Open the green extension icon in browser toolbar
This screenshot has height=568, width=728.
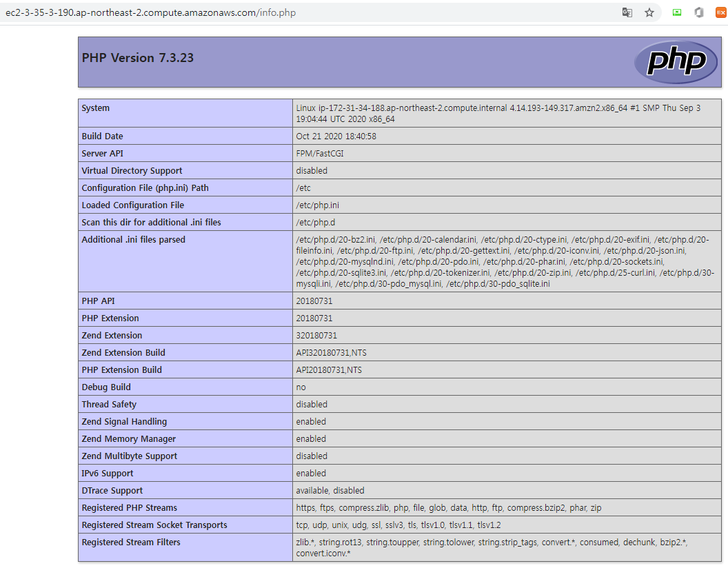pyautogui.click(x=677, y=12)
